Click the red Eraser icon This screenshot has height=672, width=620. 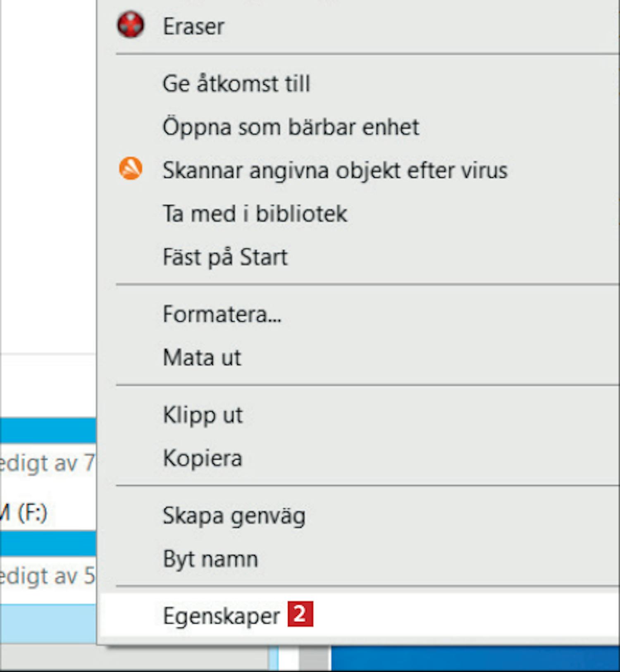tap(131, 25)
